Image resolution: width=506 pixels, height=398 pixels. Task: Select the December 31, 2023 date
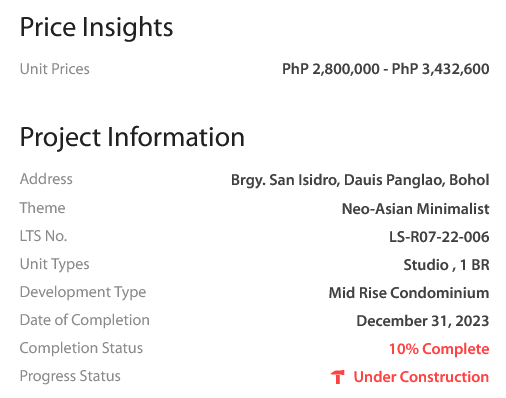423,321
